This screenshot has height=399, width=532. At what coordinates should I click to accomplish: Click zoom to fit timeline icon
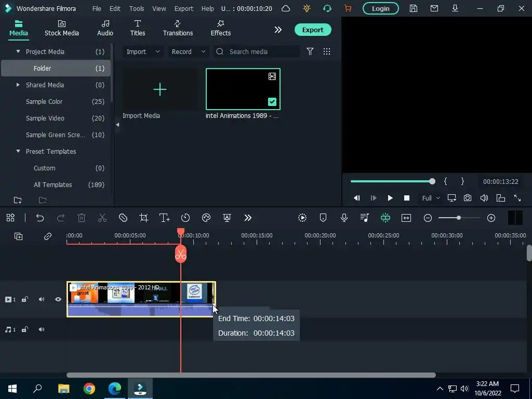(406, 218)
